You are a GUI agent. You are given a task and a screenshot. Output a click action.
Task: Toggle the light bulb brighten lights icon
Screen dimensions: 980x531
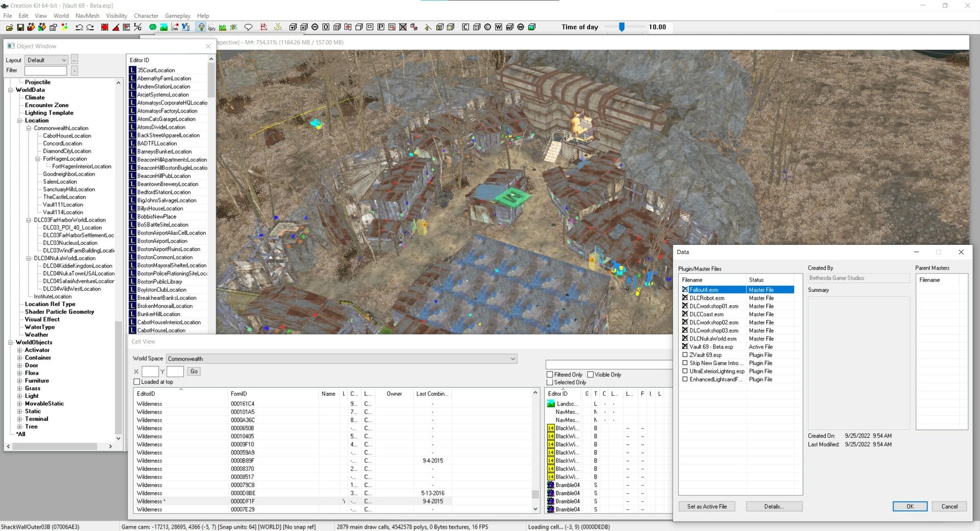click(201, 27)
